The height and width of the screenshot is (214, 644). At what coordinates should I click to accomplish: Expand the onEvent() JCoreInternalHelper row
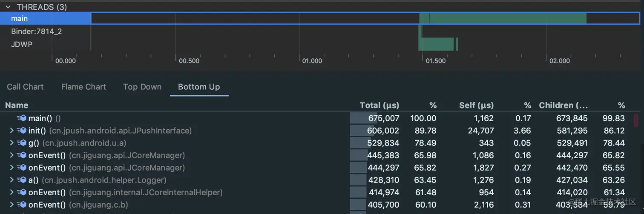point(11,192)
